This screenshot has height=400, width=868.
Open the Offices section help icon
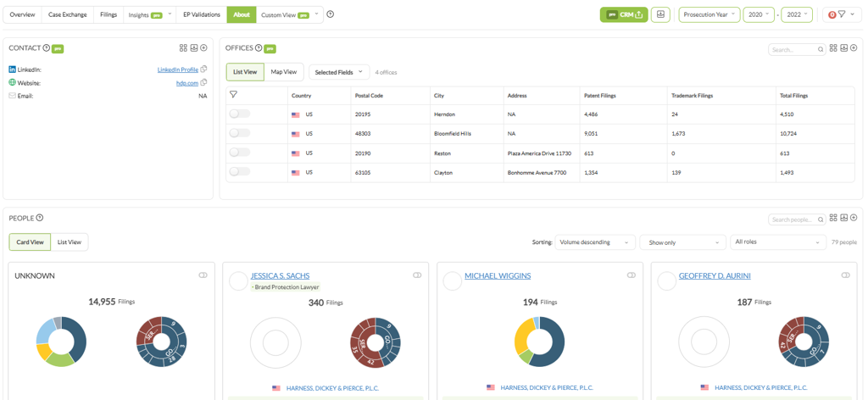click(x=258, y=48)
